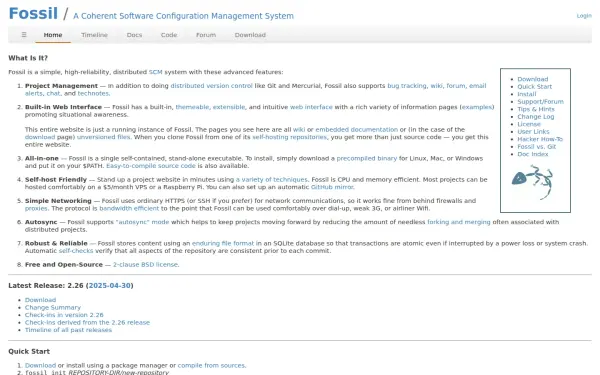Click the 2025-04-30 release date link

[x=110, y=286]
